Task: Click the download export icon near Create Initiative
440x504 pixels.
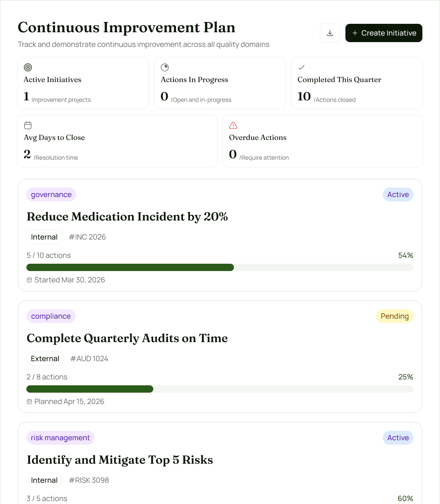Action: tap(330, 33)
